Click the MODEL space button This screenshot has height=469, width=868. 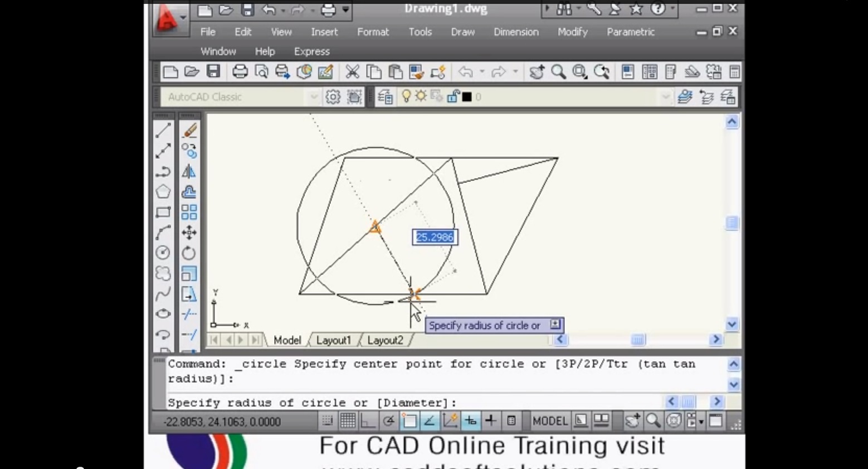coord(549,421)
